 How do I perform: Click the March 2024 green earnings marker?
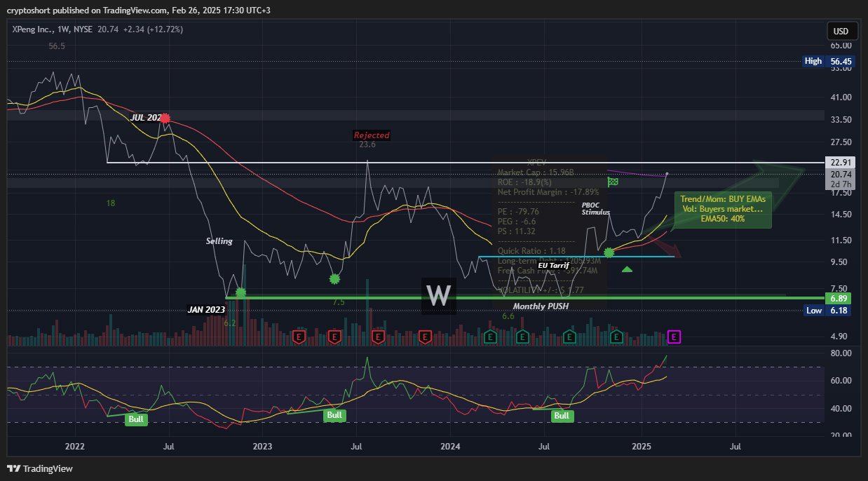[490, 337]
